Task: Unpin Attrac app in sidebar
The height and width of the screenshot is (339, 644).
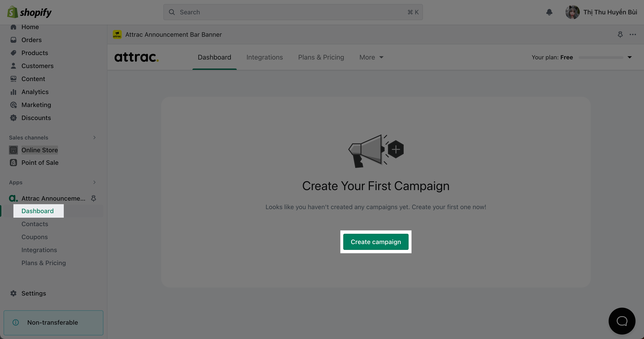Action: 94,198
